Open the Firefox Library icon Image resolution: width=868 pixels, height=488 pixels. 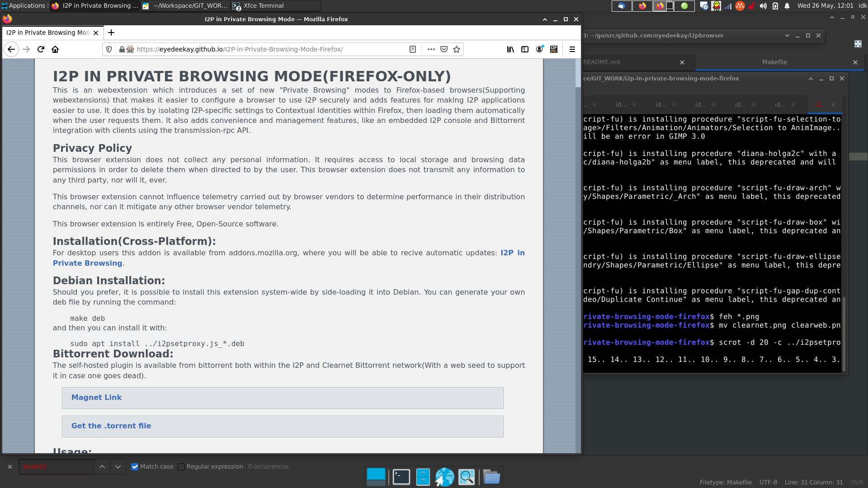pyautogui.click(x=510, y=49)
